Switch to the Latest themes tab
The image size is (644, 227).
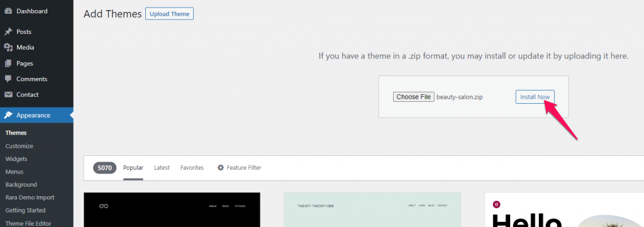click(162, 167)
